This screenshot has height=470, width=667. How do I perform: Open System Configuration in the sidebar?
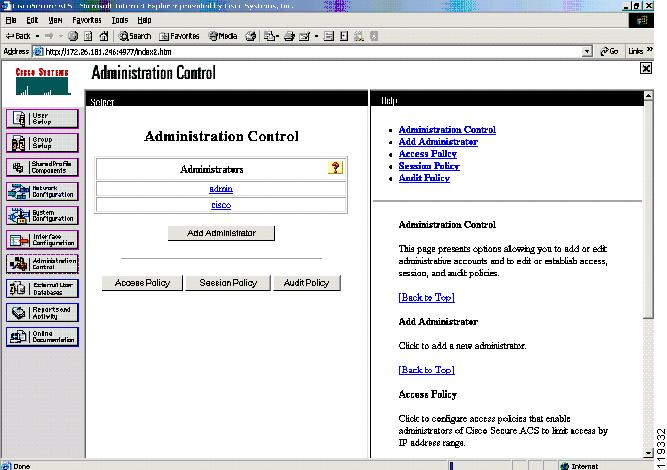[42, 216]
